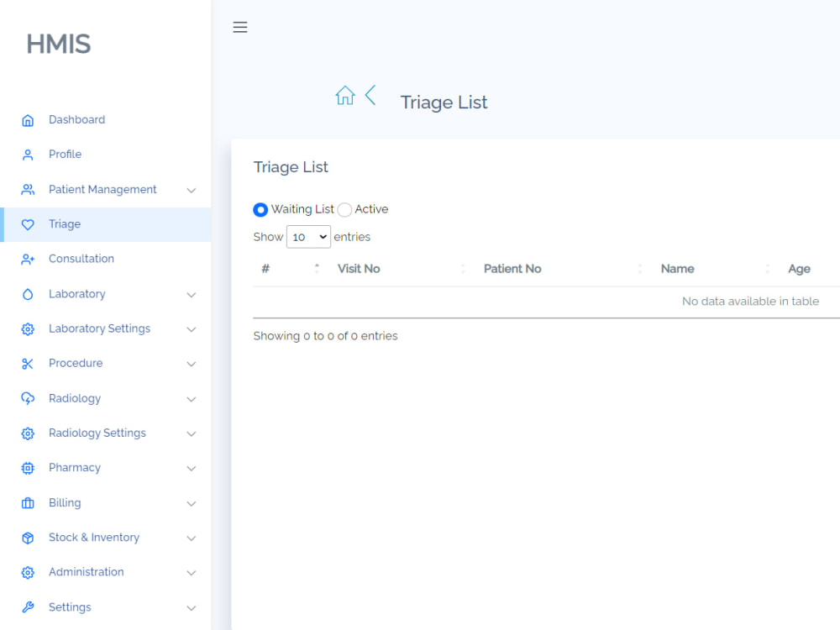Open the Billing menu label
This screenshot has width=840, height=630.
click(65, 502)
